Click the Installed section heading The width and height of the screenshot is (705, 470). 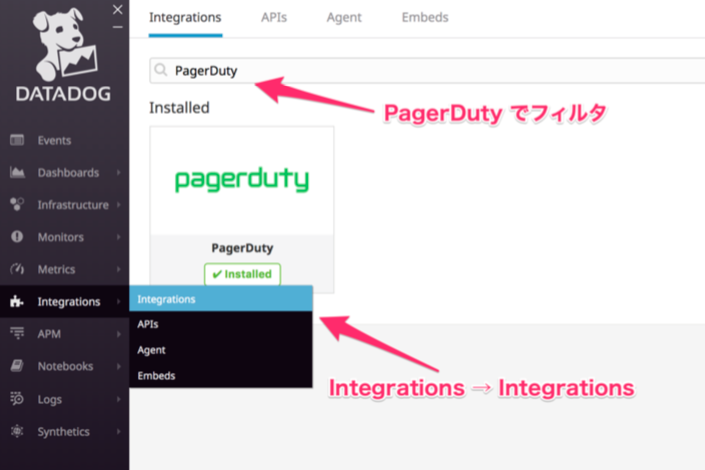pyautogui.click(x=179, y=108)
